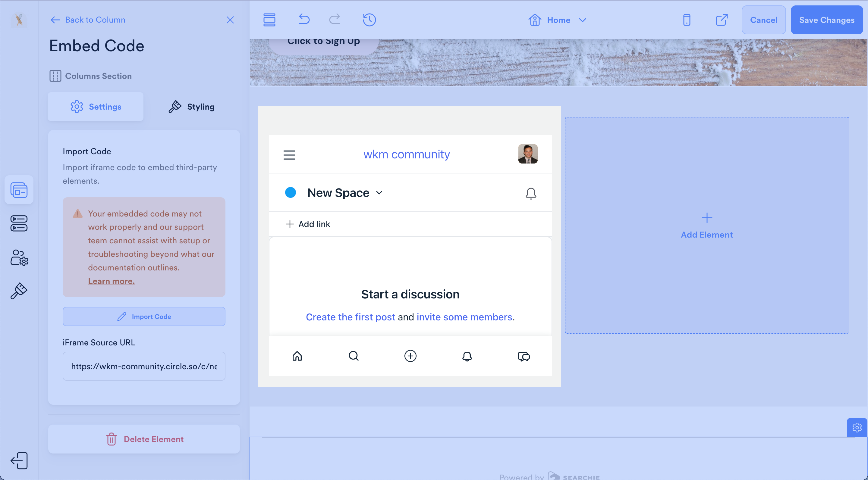
Task: Expand the New Space chevron
Action: [x=379, y=193]
